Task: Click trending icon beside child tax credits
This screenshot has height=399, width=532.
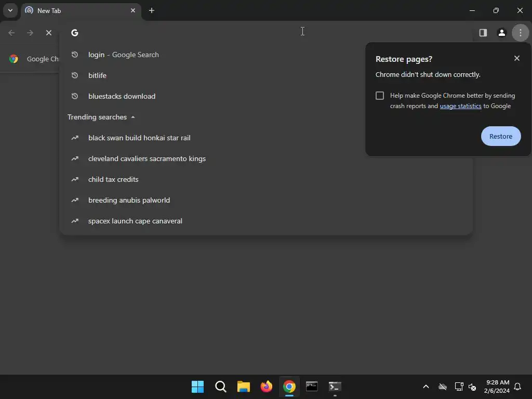Action: (75, 179)
